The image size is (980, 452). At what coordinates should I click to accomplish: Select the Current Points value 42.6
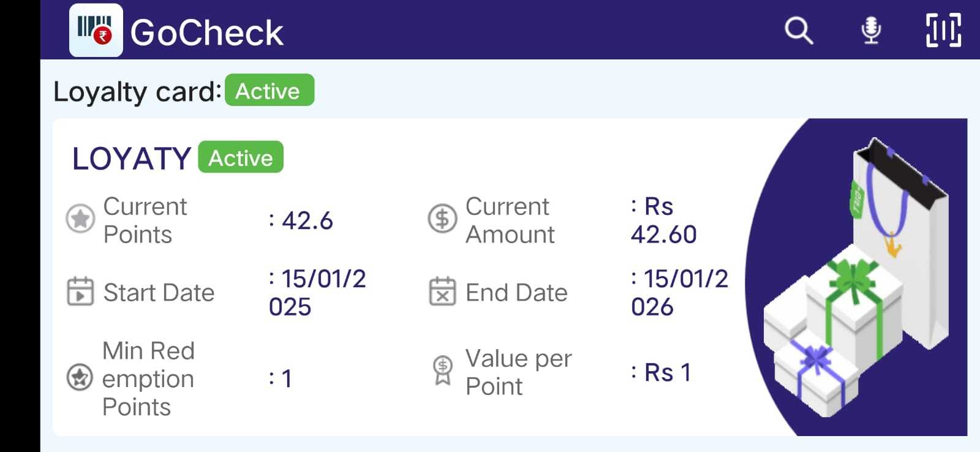307,220
